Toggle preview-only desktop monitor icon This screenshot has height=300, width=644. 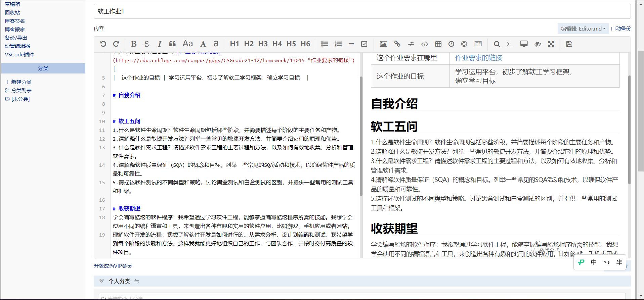(x=524, y=44)
